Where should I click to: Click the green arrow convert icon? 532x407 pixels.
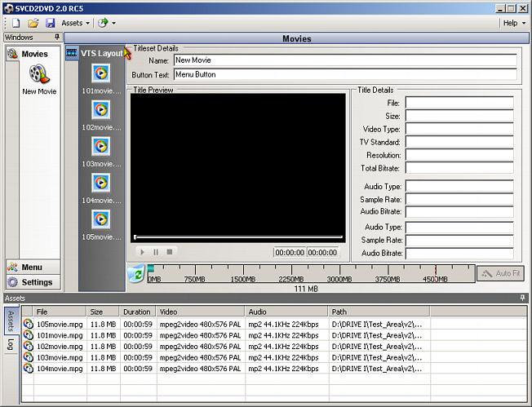(103, 23)
